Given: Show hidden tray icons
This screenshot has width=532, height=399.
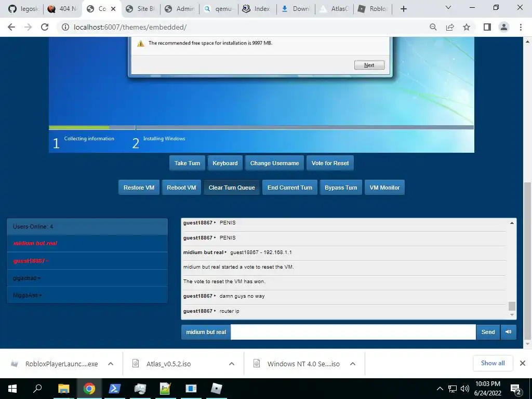Looking at the screenshot, I should tap(440, 389).
